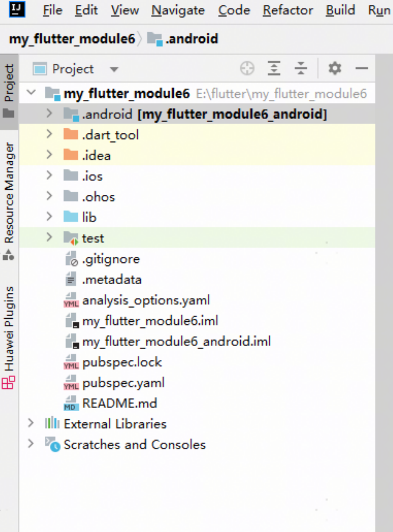Click the lib blue folder icon

pos(71,217)
